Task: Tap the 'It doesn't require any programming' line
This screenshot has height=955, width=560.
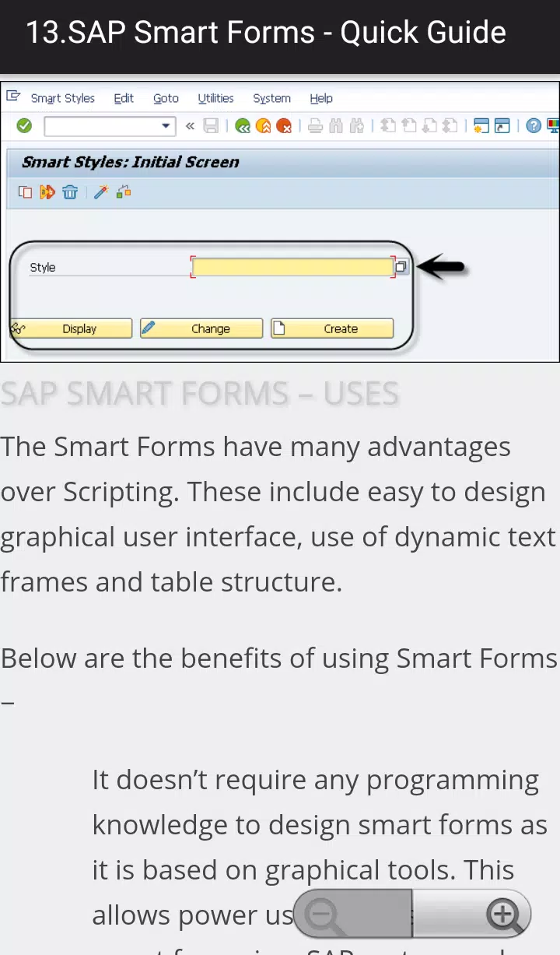Action: click(316, 780)
